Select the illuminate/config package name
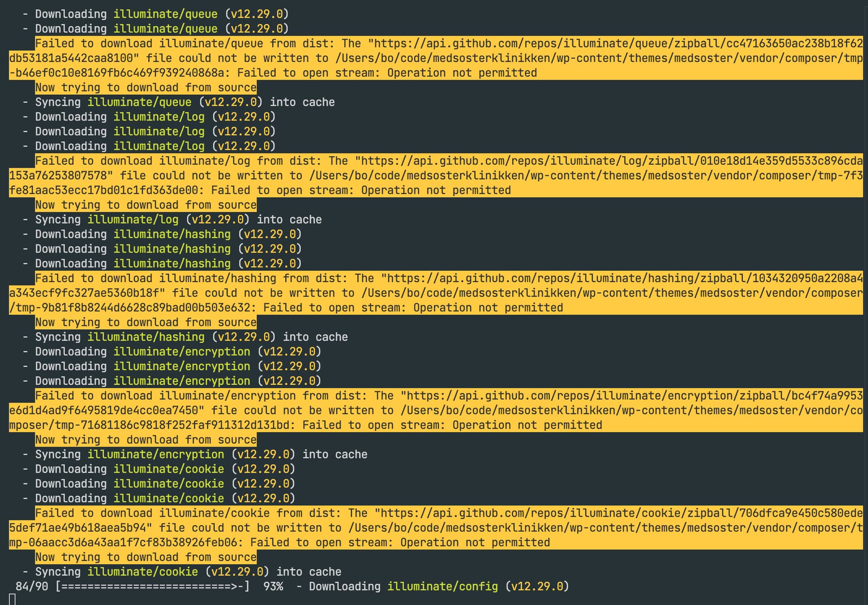The height and width of the screenshot is (605, 868). 442,586
